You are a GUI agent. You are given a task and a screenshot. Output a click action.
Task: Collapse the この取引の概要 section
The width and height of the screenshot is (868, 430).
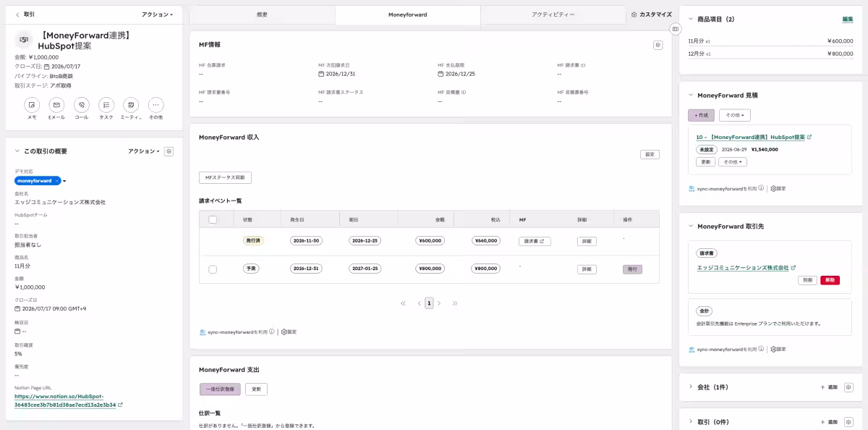point(17,151)
